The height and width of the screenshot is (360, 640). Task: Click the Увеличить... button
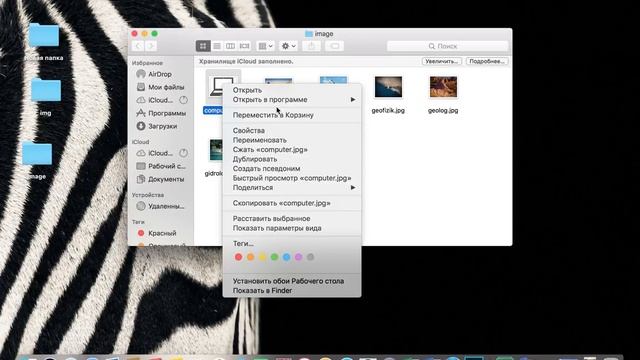click(441, 61)
